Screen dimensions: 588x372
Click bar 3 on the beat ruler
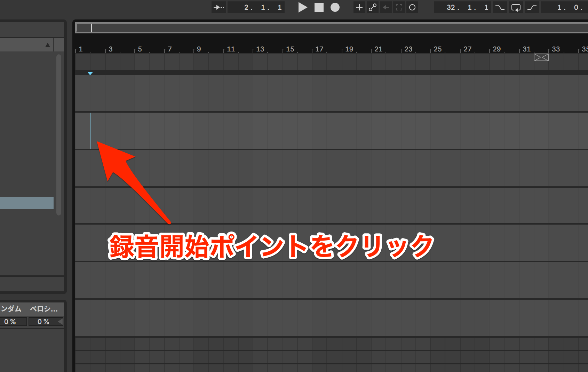coord(111,49)
